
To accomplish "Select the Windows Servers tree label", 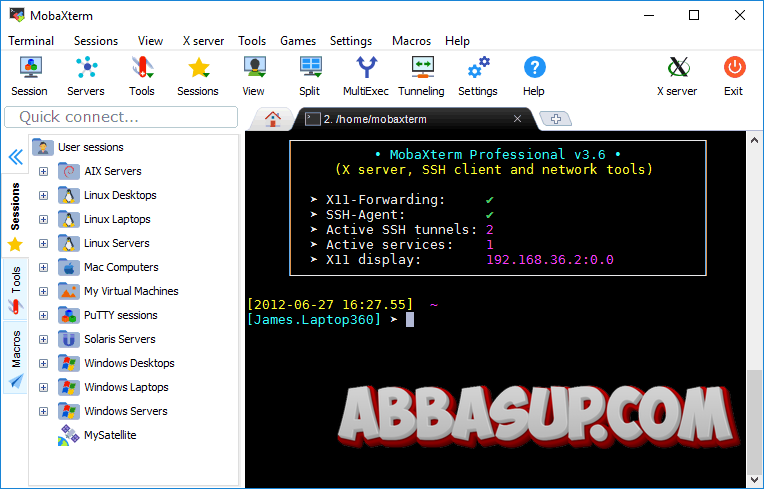I will (x=126, y=411).
